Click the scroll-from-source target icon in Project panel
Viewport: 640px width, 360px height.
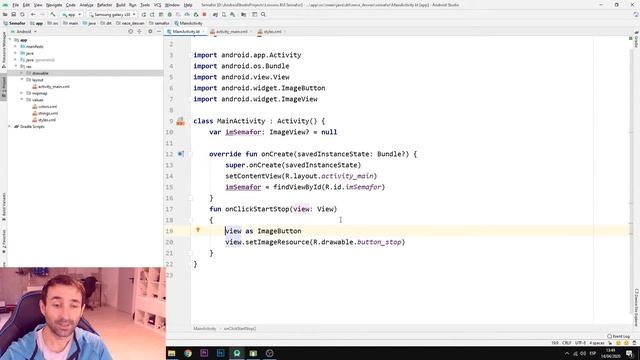(x=131, y=31)
